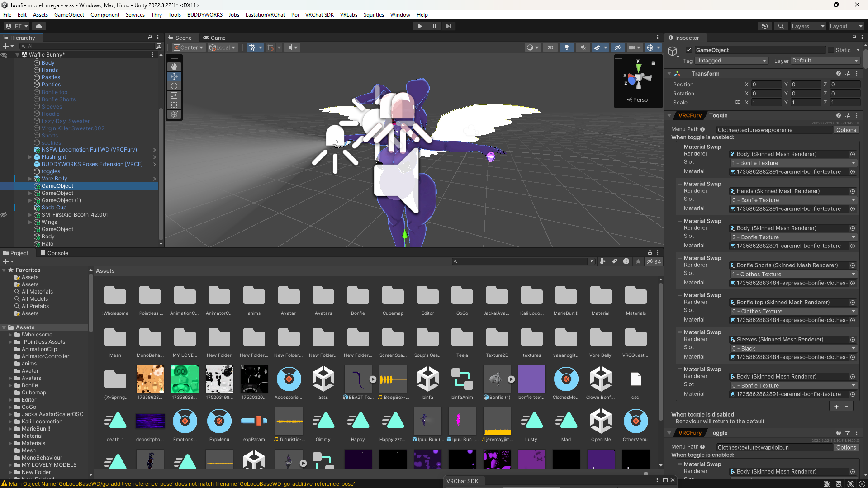This screenshot has width=868, height=488.
Task: Select the Hand view tool
Action: click(174, 67)
